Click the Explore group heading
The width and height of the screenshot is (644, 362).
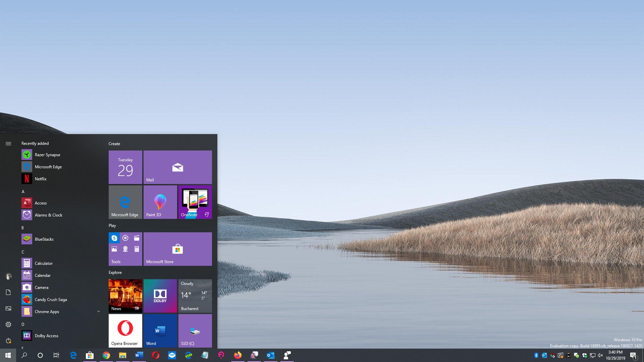click(115, 273)
